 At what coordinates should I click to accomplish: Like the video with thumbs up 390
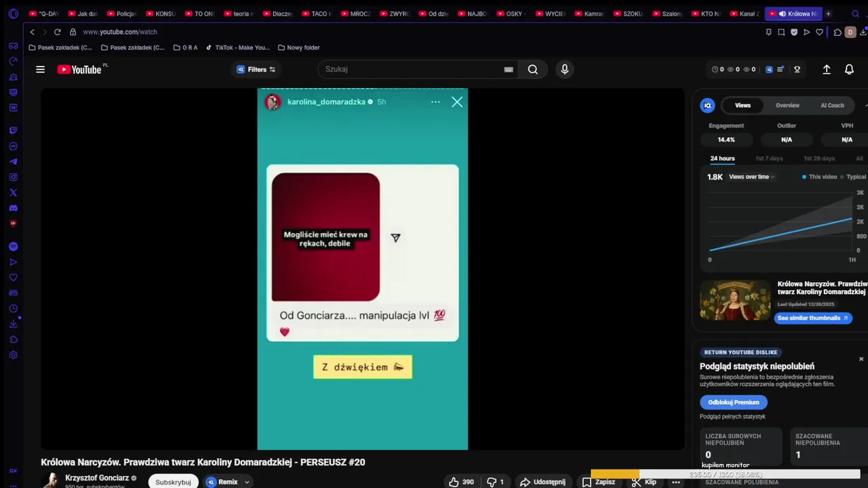[461, 482]
